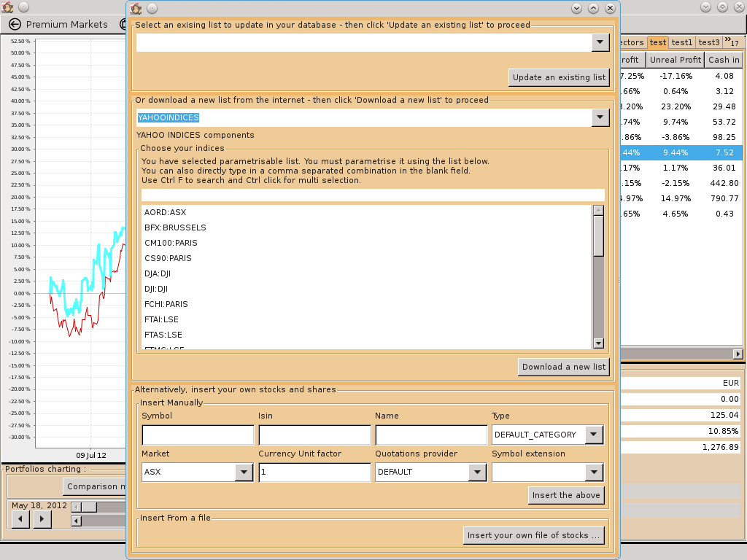The width and height of the screenshot is (747, 560).
Task: Select the highlighted row with 9.44% unreal profit
Action: click(681, 152)
